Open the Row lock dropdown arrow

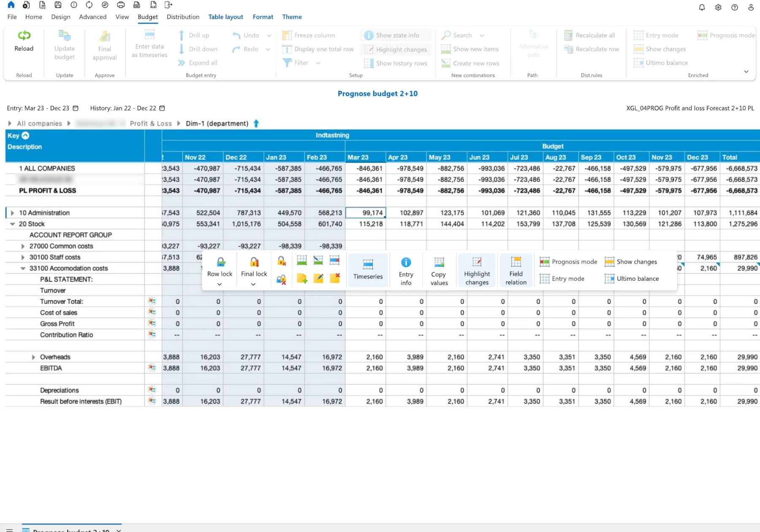(220, 285)
